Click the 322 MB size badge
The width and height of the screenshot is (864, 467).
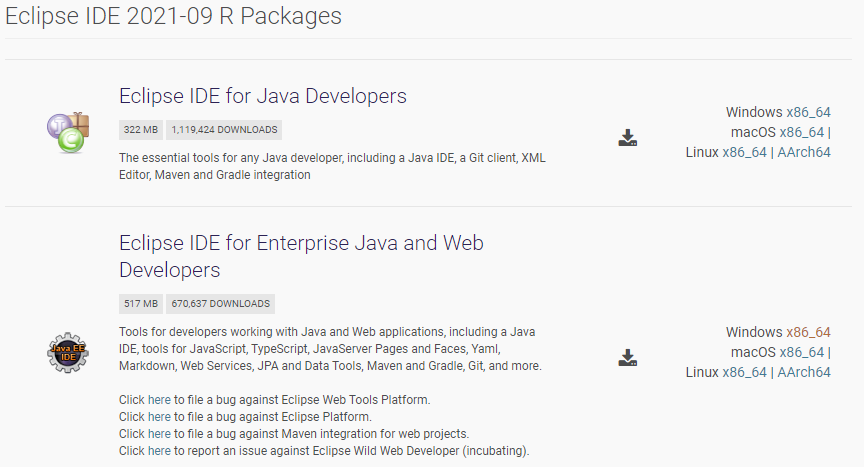click(141, 130)
